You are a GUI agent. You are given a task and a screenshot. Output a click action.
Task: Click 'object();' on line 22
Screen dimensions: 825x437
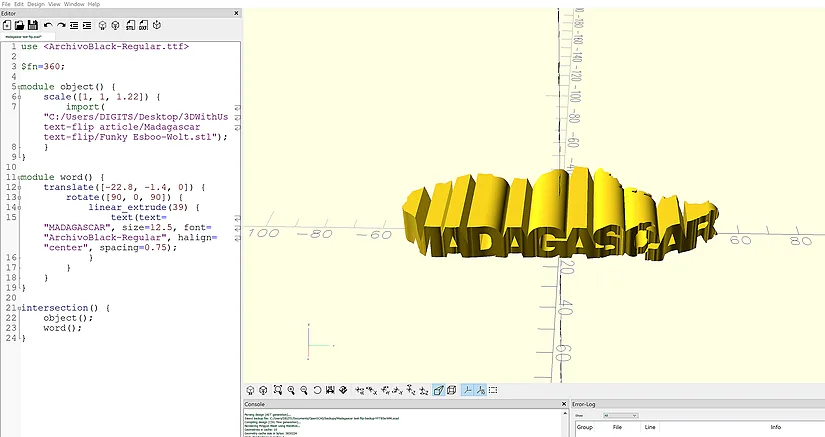click(x=68, y=318)
